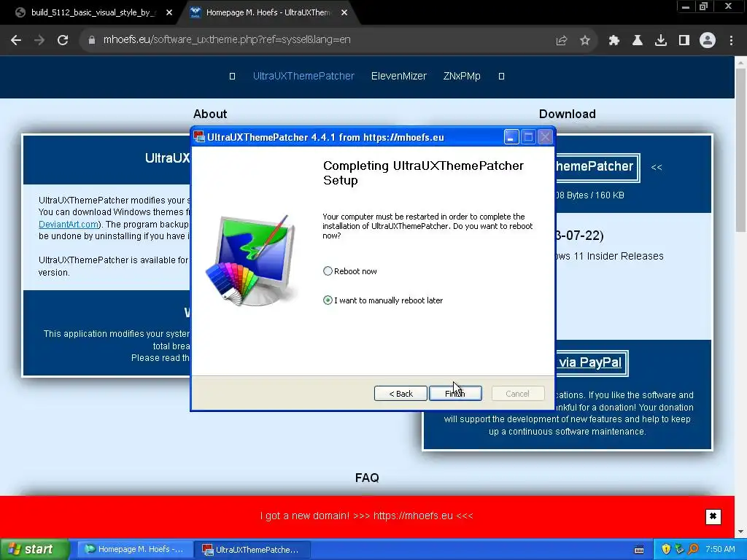
Task: Switch to Homepage M. Hoefs taskbar item
Action: tap(134, 549)
